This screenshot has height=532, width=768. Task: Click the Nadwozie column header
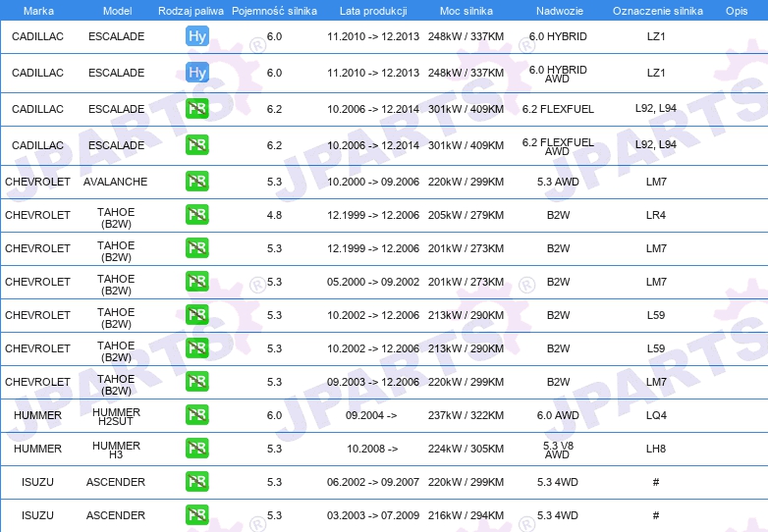[x=560, y=11]
